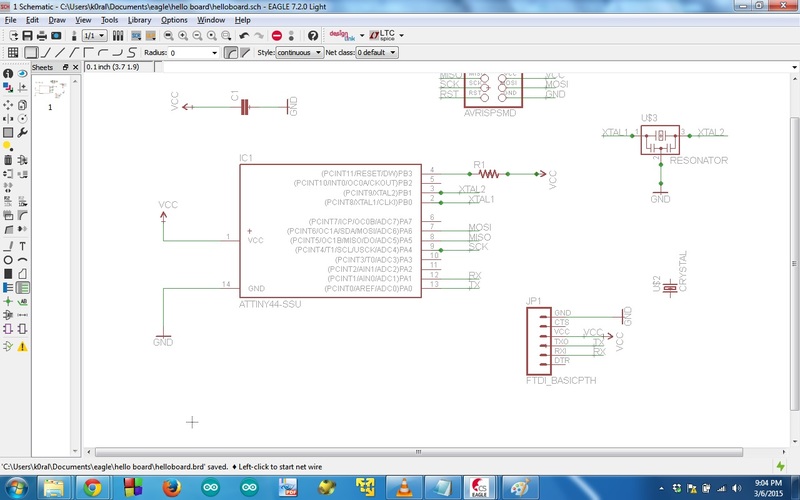Open the CAM processor icon
The height and width of the screenshot is (500, 800).
click(56, 36)
